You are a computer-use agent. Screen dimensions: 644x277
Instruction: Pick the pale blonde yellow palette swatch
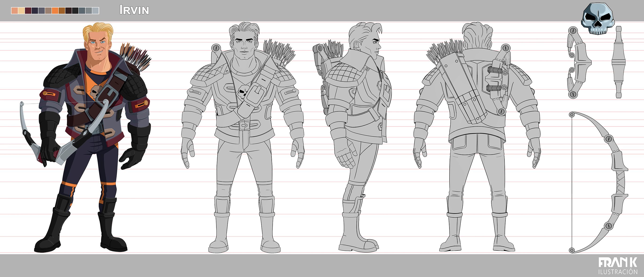coord(22,11)
